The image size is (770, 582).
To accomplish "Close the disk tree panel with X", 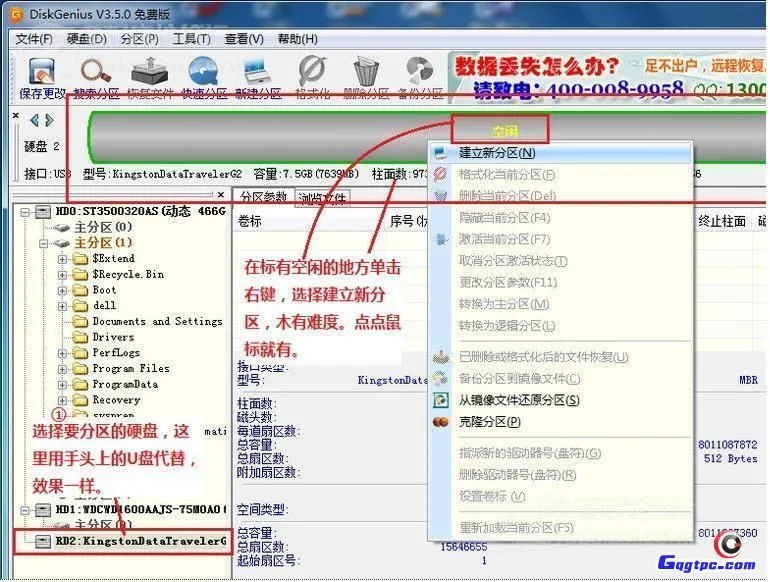I will (220, 194).
